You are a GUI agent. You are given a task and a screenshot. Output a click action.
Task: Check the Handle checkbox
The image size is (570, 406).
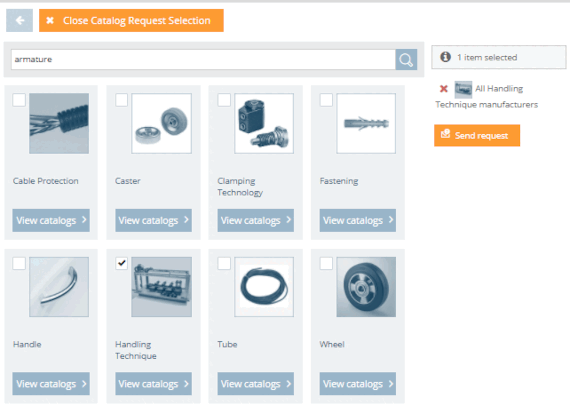coord(19,264)
